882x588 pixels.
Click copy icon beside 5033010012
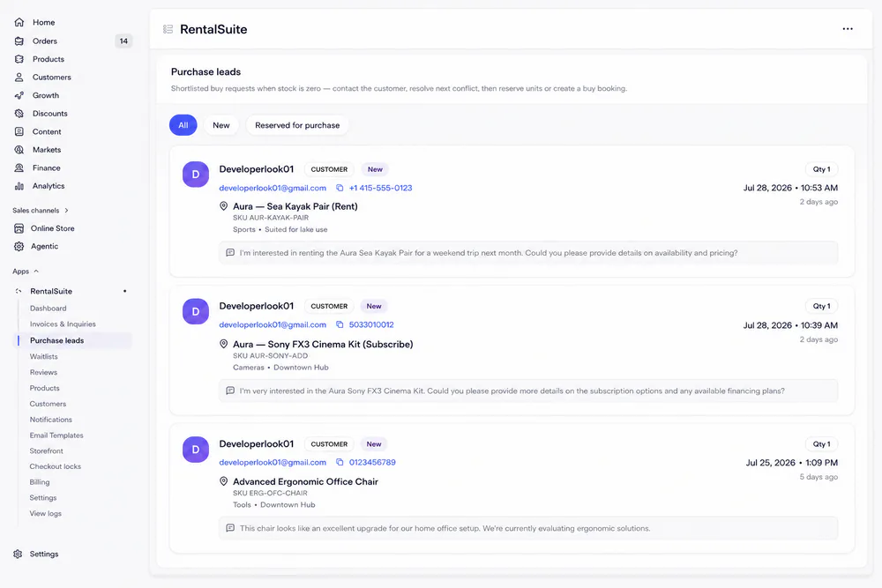tap(340, 325)
